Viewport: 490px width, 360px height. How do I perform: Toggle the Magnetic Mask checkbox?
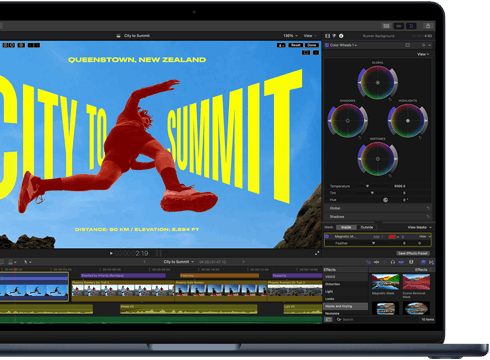pos(327,236)
